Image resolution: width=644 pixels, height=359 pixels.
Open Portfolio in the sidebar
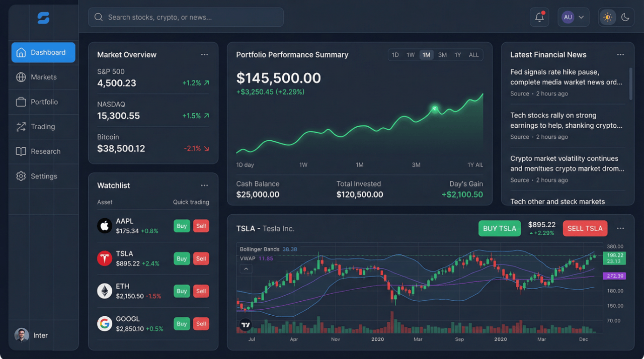coord(43,102)
